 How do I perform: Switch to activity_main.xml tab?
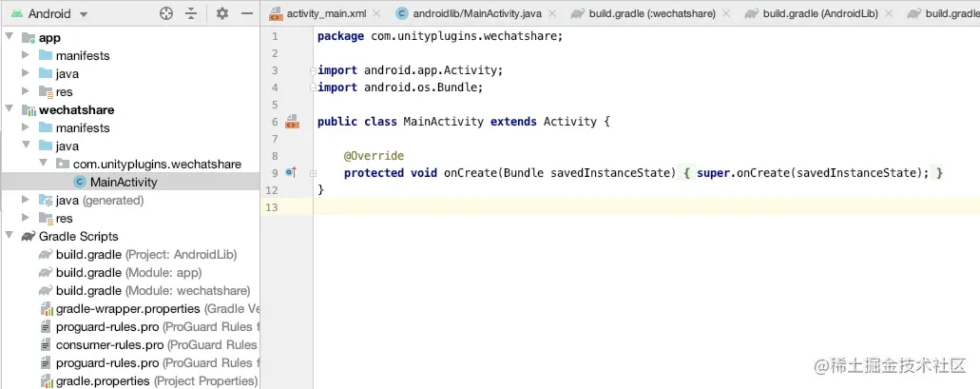pos(326,13)
